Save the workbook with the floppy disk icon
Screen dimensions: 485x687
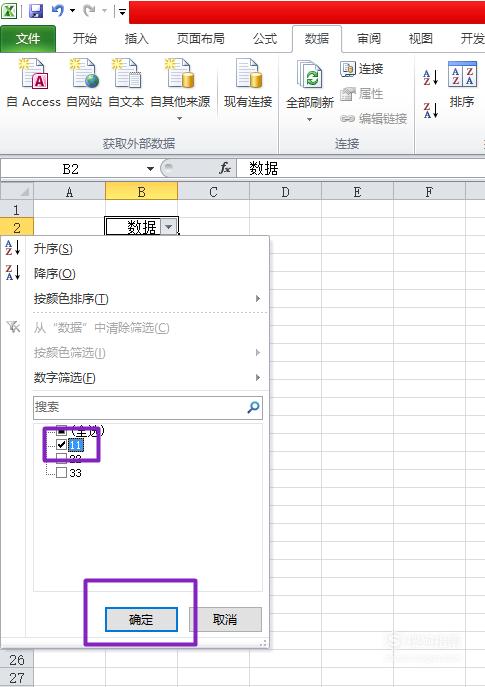coord(36,11)
